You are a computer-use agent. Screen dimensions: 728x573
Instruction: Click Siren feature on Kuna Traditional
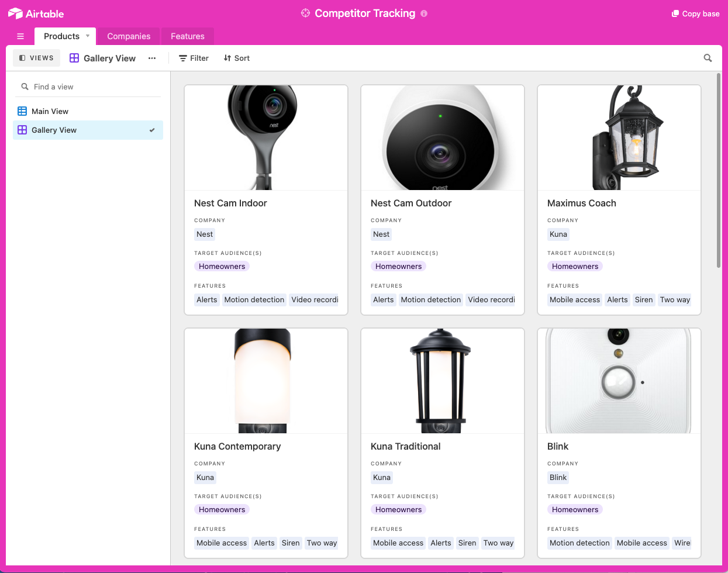coord(467,543)
